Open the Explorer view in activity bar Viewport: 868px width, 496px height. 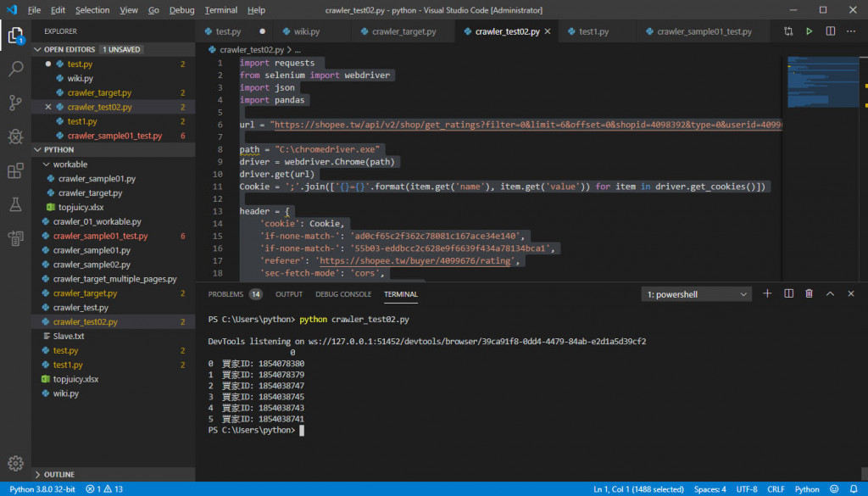(x=15, y=36)
